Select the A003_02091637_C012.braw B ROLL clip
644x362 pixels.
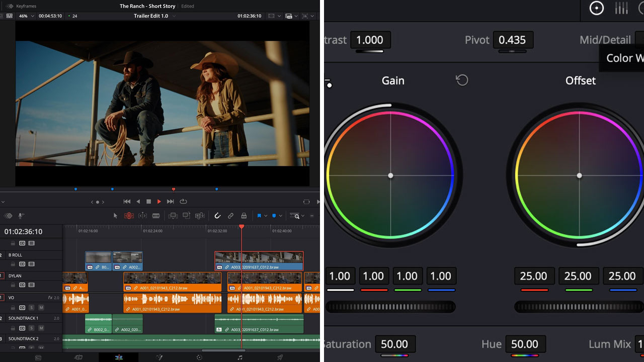(x=259, y=261)
